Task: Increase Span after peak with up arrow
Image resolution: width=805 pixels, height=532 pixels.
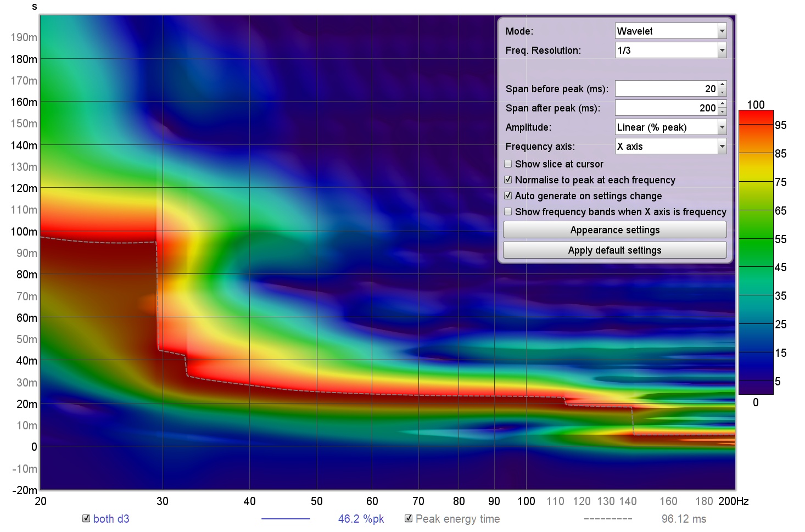Action: pyautogui.click(x=722, y=104)
